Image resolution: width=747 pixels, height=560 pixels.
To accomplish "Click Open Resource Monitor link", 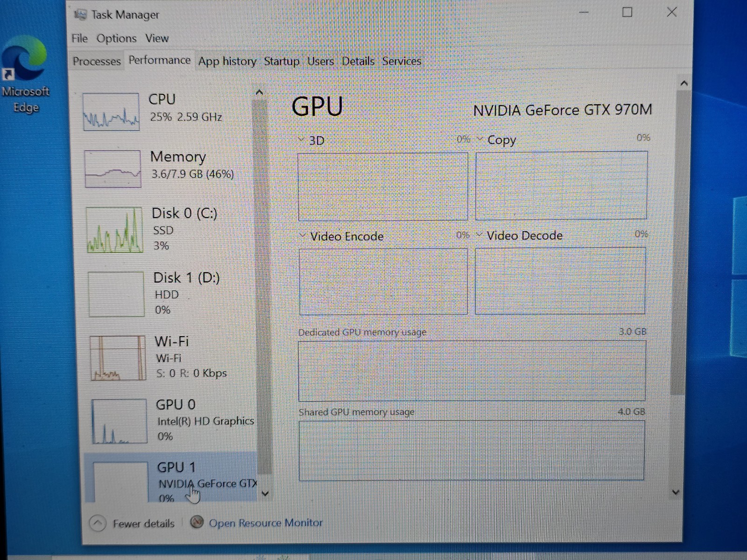I will point(266,523).
